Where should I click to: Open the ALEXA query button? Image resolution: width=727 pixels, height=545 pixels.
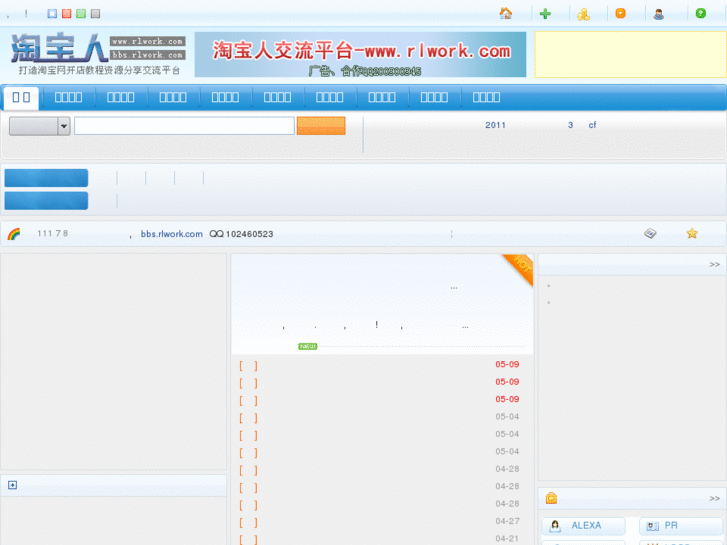pyautogui.click(x=583, y=526)
